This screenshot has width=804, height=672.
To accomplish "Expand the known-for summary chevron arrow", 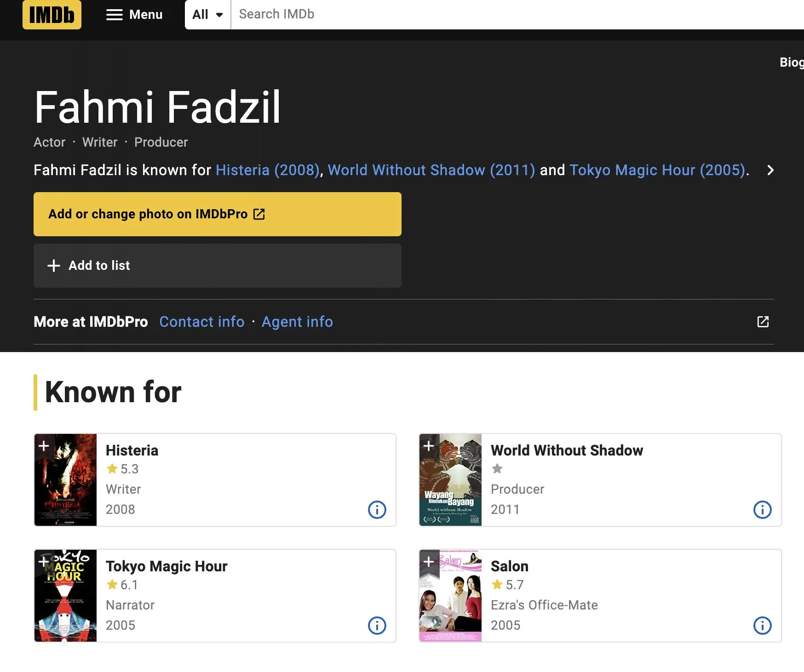I will pos(770,171).
